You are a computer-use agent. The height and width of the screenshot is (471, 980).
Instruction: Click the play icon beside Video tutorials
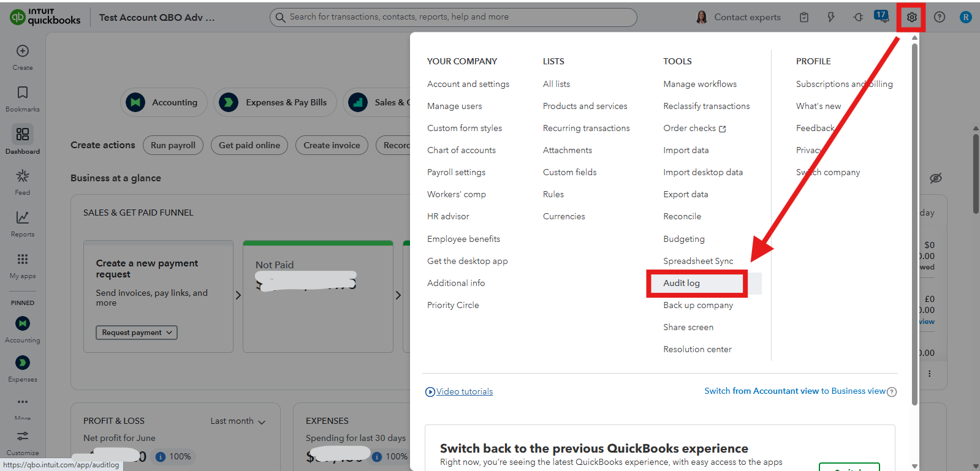coord(430,392)
